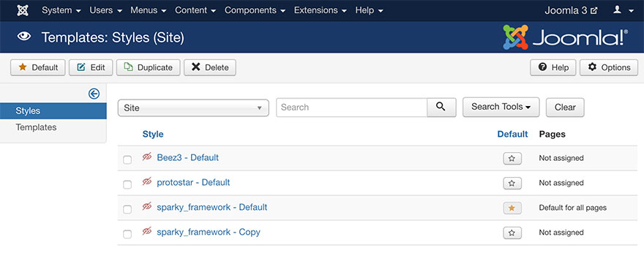Tick the sparky_framework - Default checkbox
The height and width of the screenshot is (267, 644).
[127, 209]
